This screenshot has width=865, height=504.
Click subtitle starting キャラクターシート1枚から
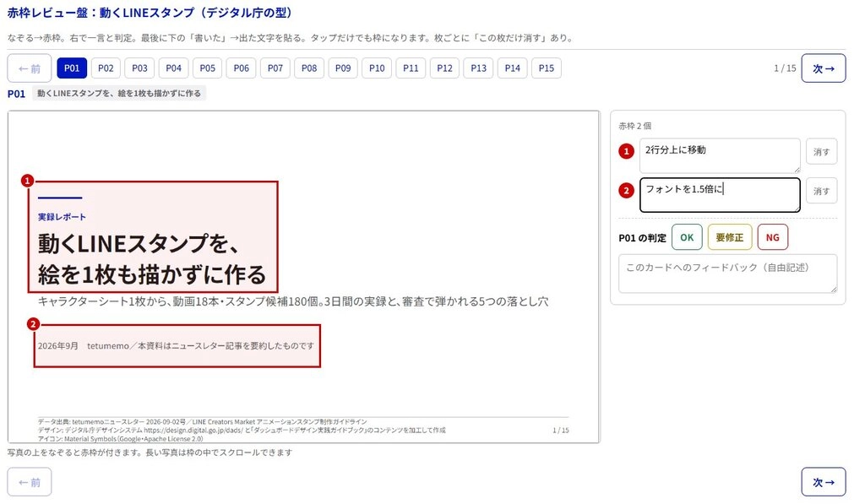(293, 301)
